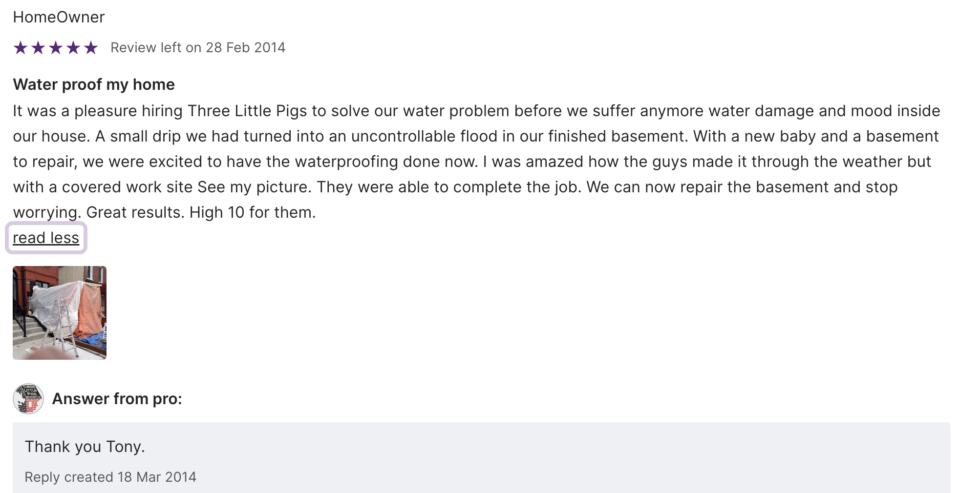
Task: Click the fourth purple rating star
Action: click(x=73, y=48)
